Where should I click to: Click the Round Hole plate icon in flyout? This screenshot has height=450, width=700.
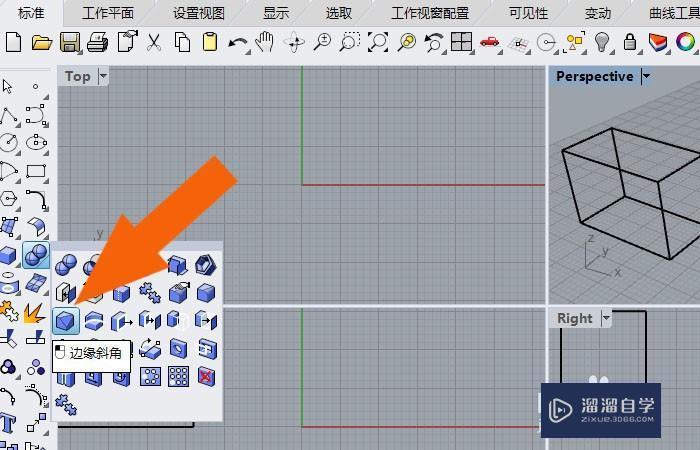[x=179, y=349]
